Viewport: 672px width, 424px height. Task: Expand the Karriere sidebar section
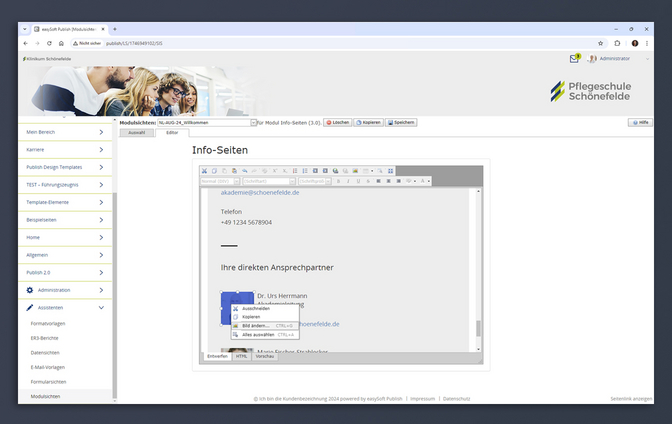point(101,149)
